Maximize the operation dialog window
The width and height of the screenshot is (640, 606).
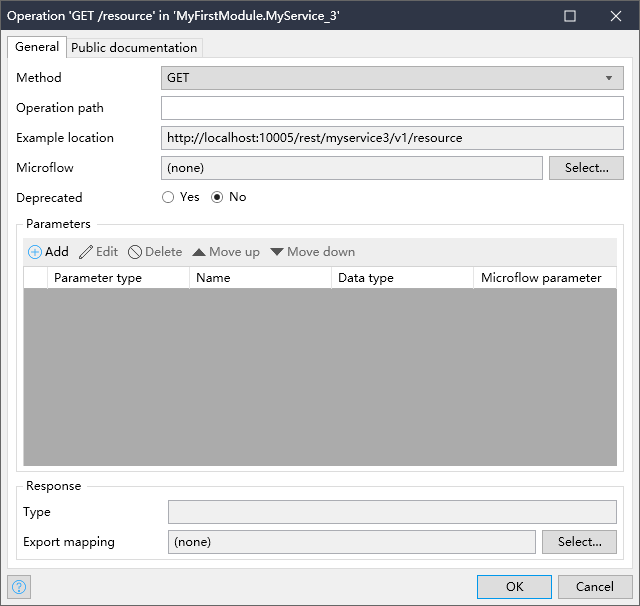570,16
